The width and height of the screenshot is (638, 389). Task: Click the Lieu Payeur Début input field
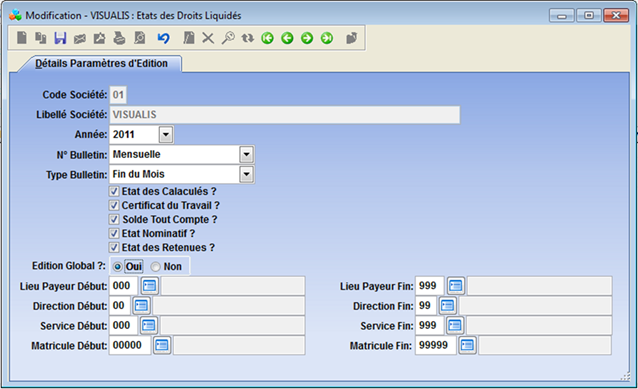tap(124, 286)
